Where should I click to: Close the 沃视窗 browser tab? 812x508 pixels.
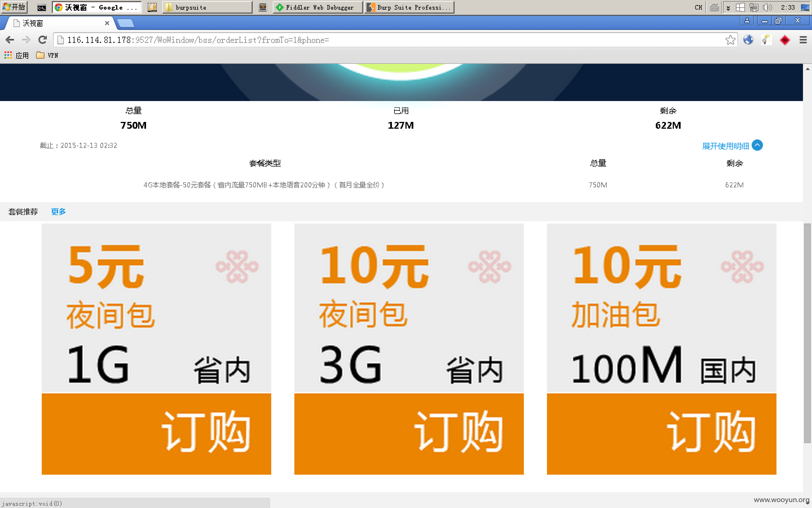[107, 23]
